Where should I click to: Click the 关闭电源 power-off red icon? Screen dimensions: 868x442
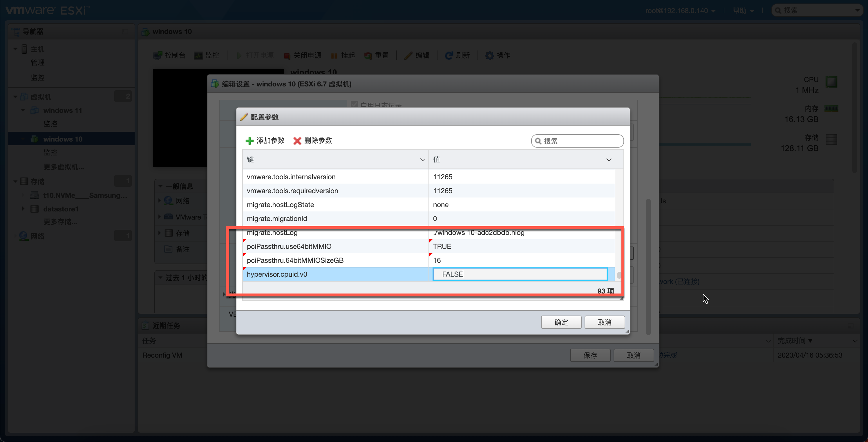(287, 56)
